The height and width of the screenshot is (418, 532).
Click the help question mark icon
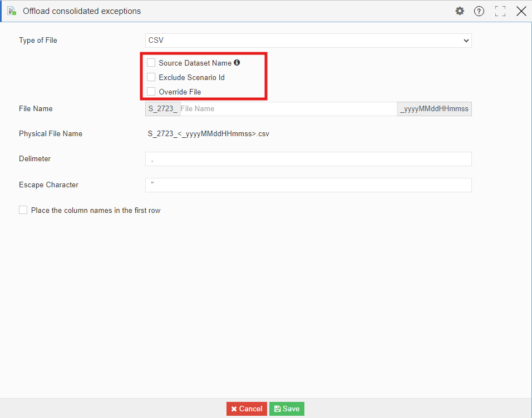(x=479, y=11)
